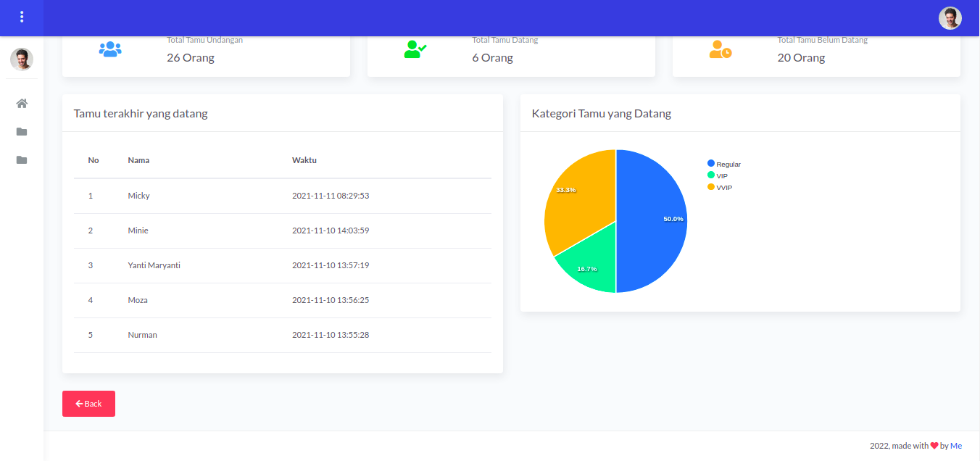
Task: Toggle the Regular legend item in chart
Action: pyautogui.click(x=724, y=164)
